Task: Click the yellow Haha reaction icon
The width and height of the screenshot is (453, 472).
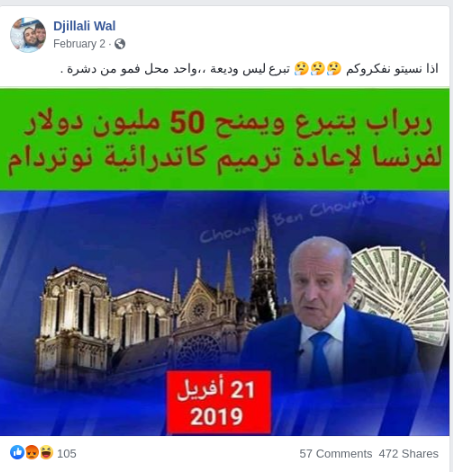Action: click(46, 453)
